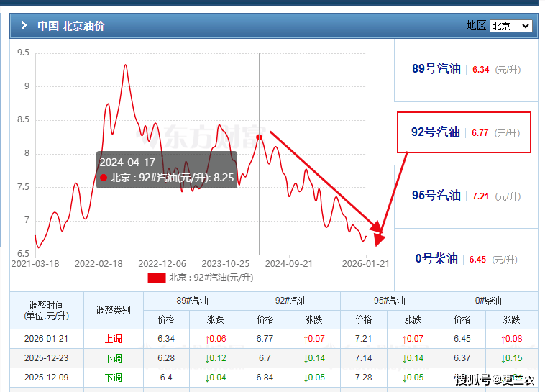
Task: Click the chevron arrow beside 中国 北京油价
Action: 24,26
